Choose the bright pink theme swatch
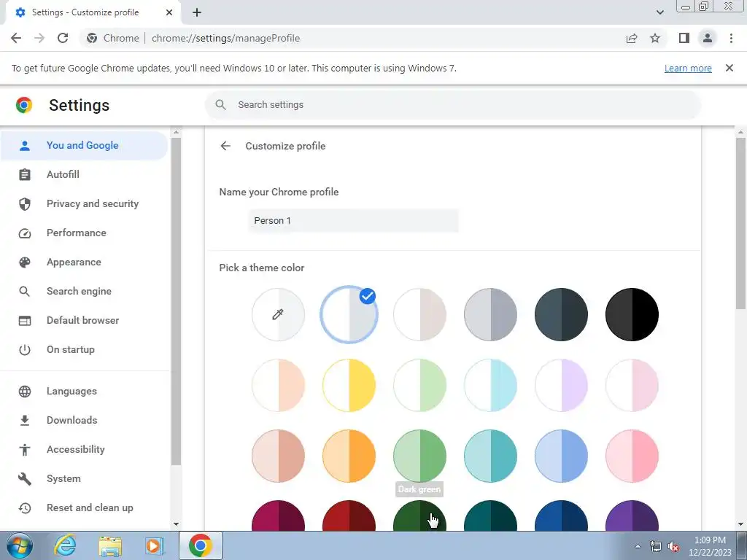Image resolution: width=747 pixels, height=560 pixels. pos(632,456)
